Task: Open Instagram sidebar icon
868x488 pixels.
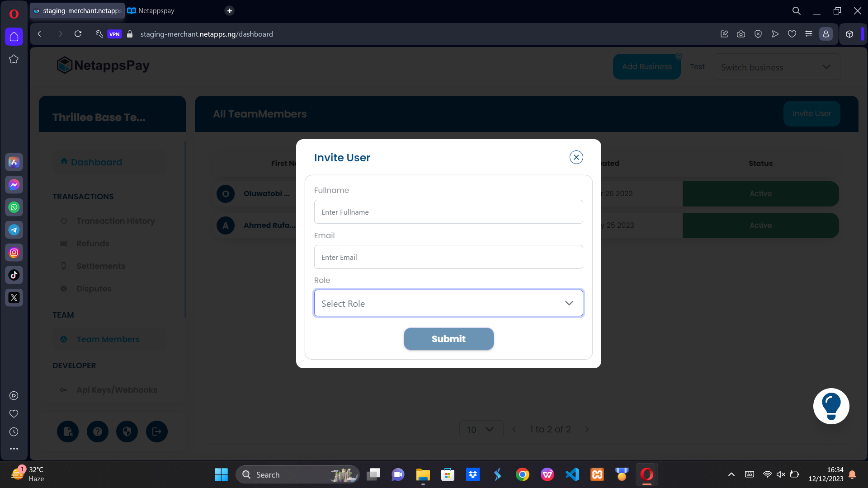Action: 14,253
